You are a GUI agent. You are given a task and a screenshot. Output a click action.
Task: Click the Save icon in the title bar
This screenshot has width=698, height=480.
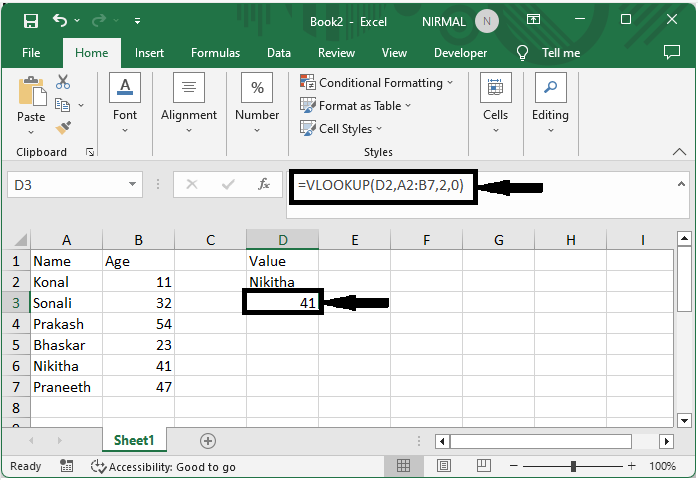[31, 21]
